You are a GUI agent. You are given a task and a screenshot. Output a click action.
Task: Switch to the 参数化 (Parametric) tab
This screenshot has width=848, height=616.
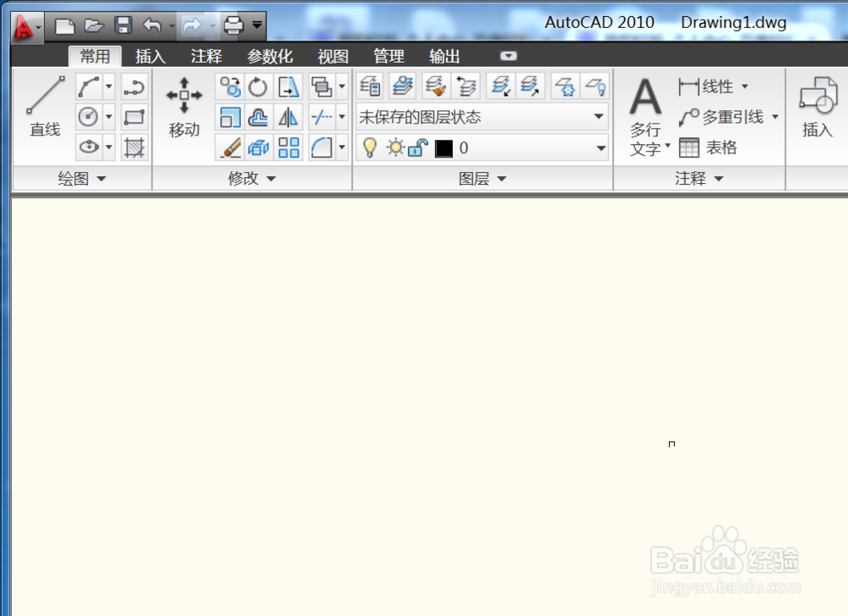(270, 56)
